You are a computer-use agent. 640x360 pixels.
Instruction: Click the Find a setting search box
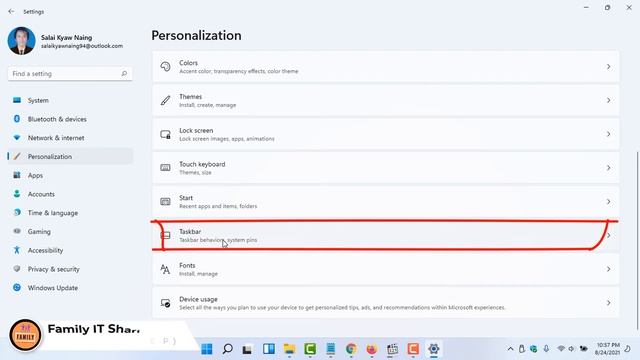[x=70, y=73]
